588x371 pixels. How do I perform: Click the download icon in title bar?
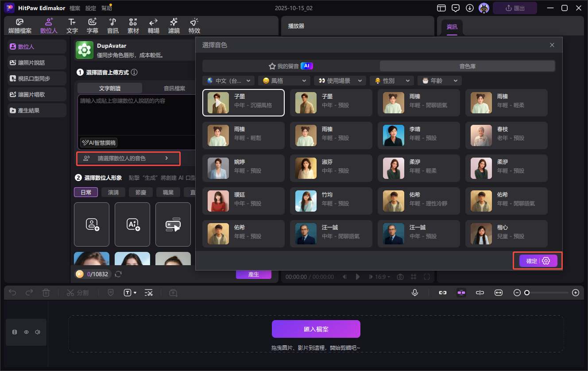(470, 8)
